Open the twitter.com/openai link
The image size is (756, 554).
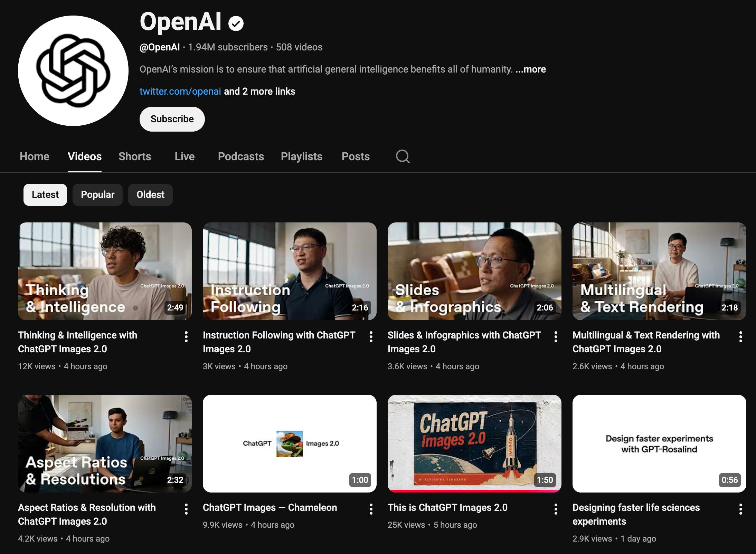[180, 92]
